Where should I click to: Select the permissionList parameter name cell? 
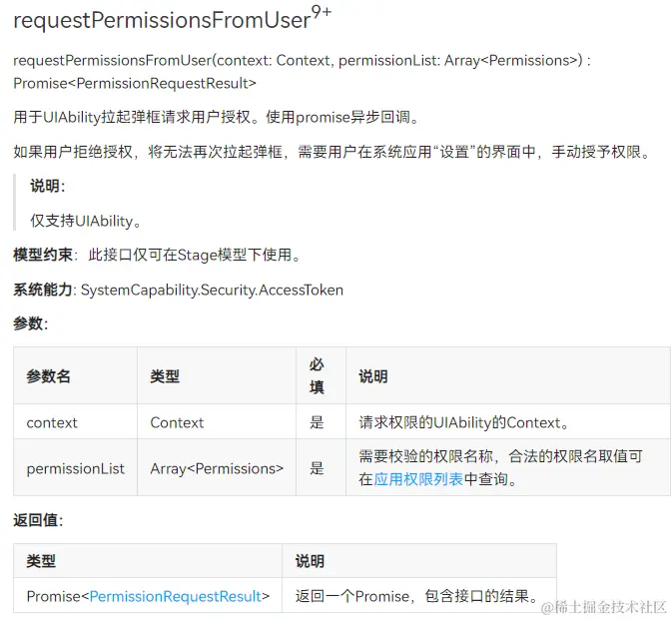pos(76,468)
